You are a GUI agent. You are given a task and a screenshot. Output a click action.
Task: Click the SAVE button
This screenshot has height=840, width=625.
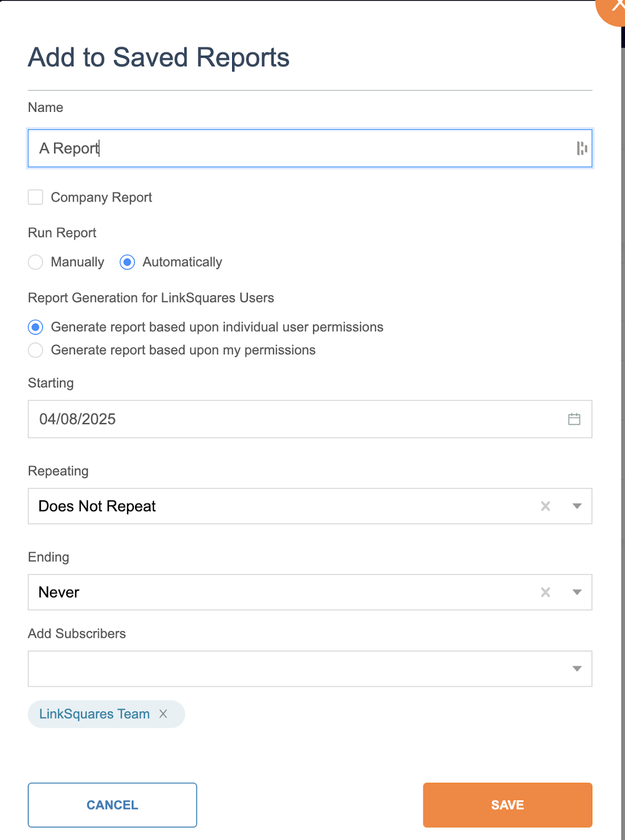(x=507, y=805)
